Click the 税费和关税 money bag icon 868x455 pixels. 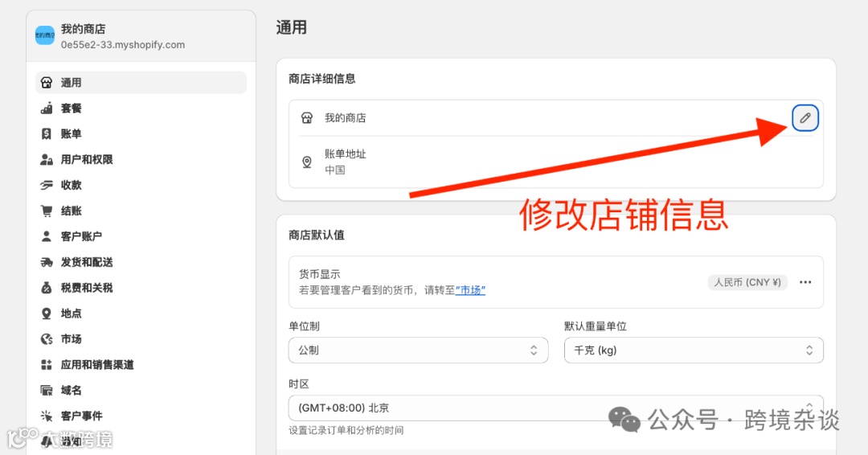pos(47,287)
